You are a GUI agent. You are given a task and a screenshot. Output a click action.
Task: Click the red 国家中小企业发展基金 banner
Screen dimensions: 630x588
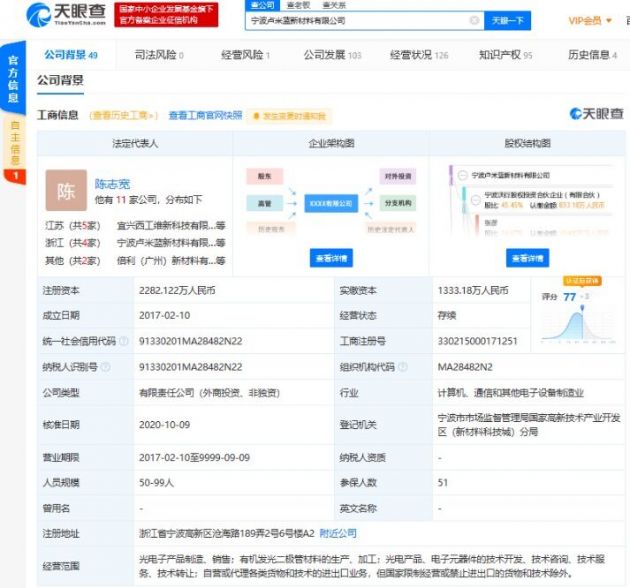click(x=166, y=14)
